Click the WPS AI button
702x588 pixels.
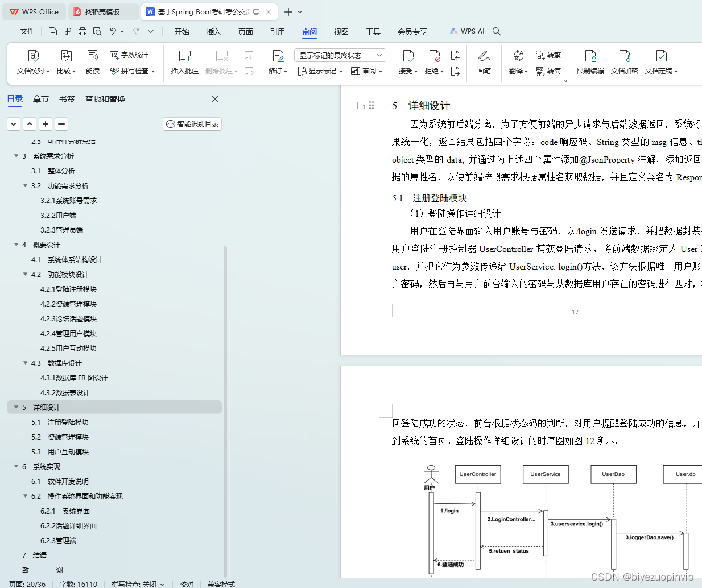pos(467,31)
